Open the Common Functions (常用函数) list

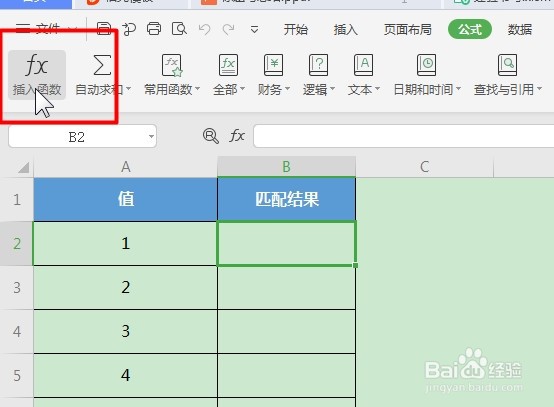pos(172,75)
